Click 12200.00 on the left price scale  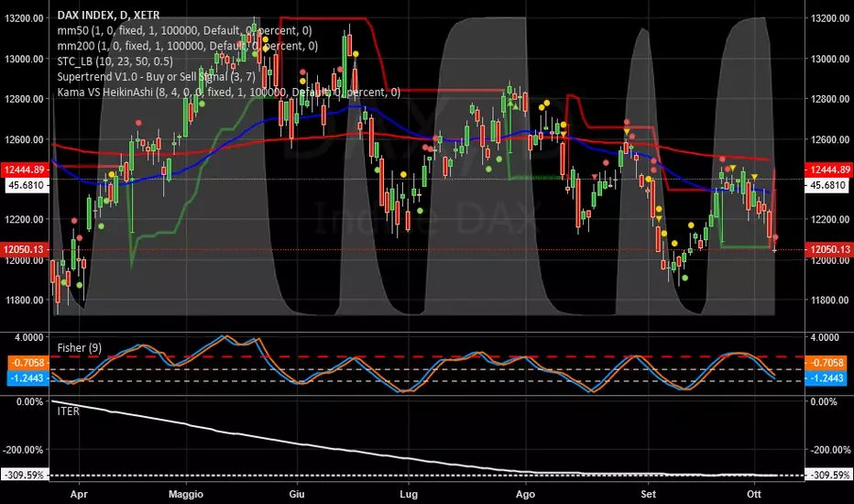click(x=24, y=220)
